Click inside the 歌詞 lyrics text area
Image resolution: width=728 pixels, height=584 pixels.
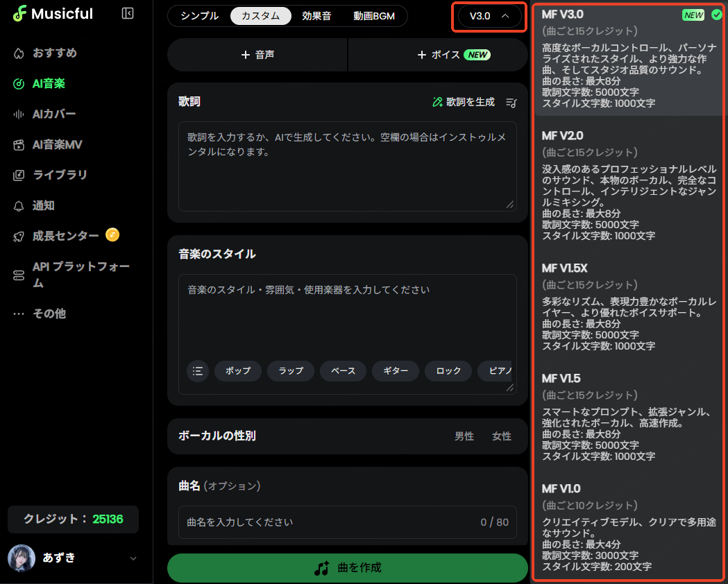[348, 166]
